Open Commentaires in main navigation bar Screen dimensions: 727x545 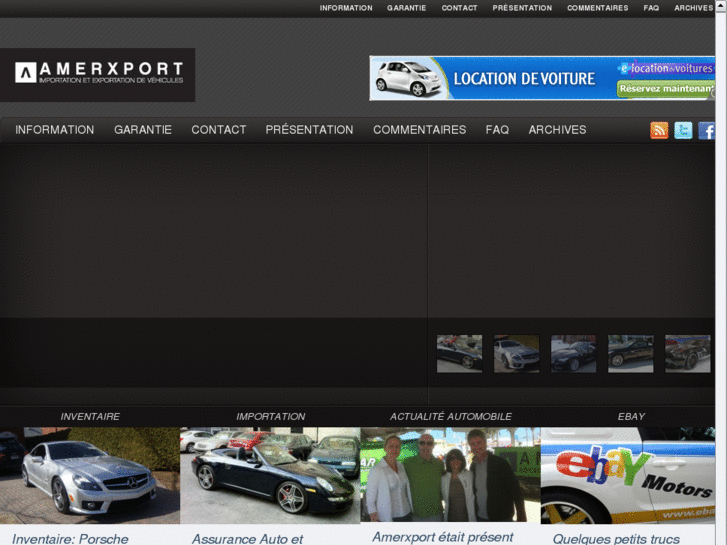coord(419,130)
